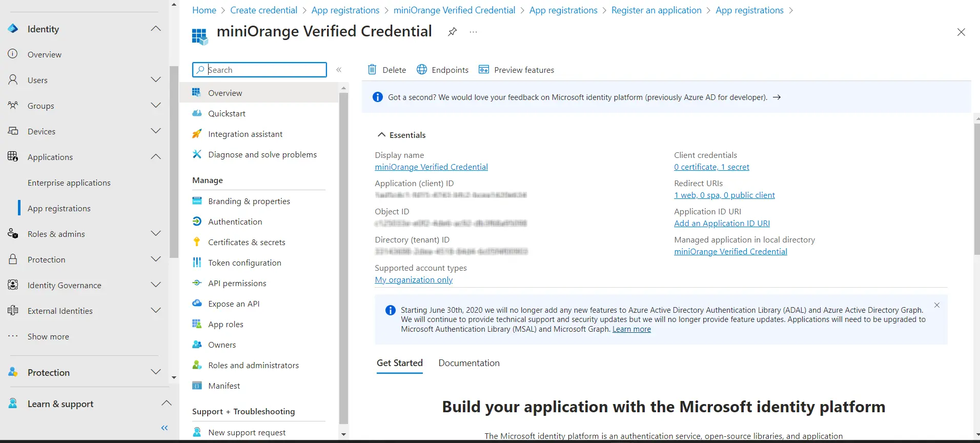
Task: Click the Branding & properties icon
Action: (196, 201)
